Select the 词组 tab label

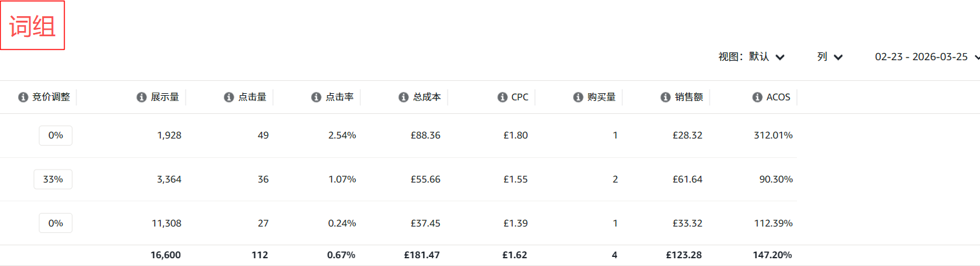pos(32,27)
